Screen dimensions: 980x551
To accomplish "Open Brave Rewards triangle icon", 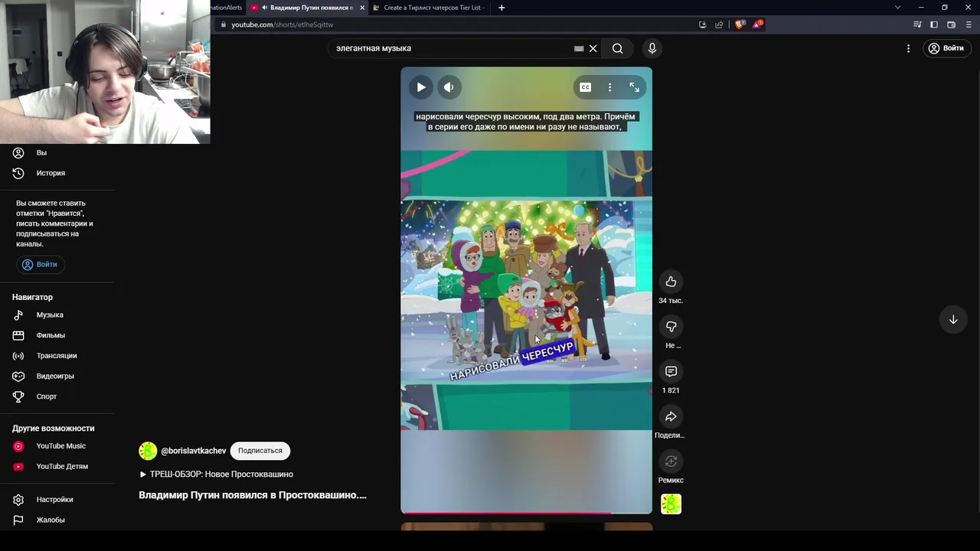I will coord(757,24).
